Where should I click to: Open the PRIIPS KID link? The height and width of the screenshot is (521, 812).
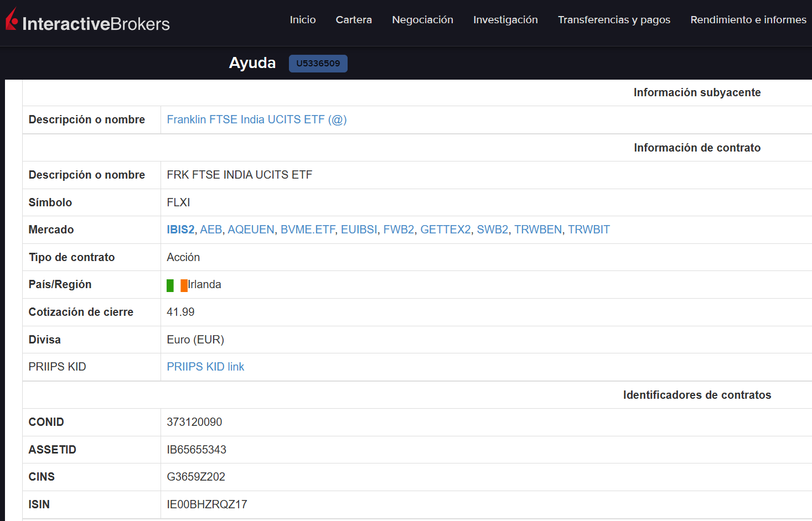click(205, 367)
